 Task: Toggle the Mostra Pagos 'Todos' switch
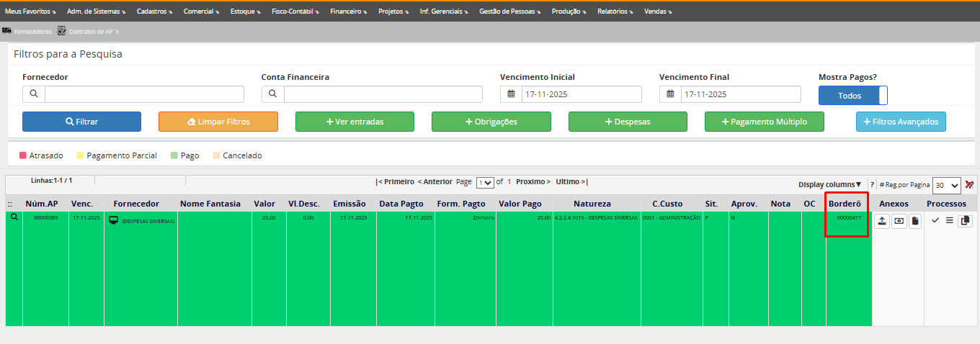click(853, 96)
